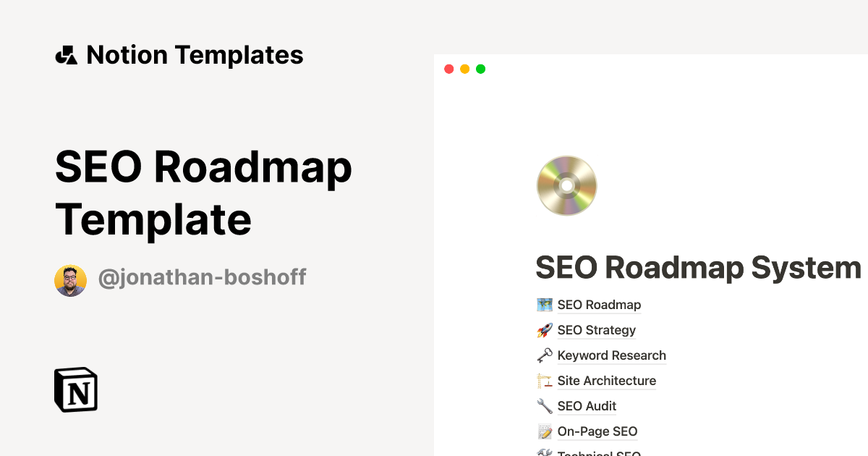868x456 pixels.
Task: Click the CD disc page icon
Action: click(566, 186)
